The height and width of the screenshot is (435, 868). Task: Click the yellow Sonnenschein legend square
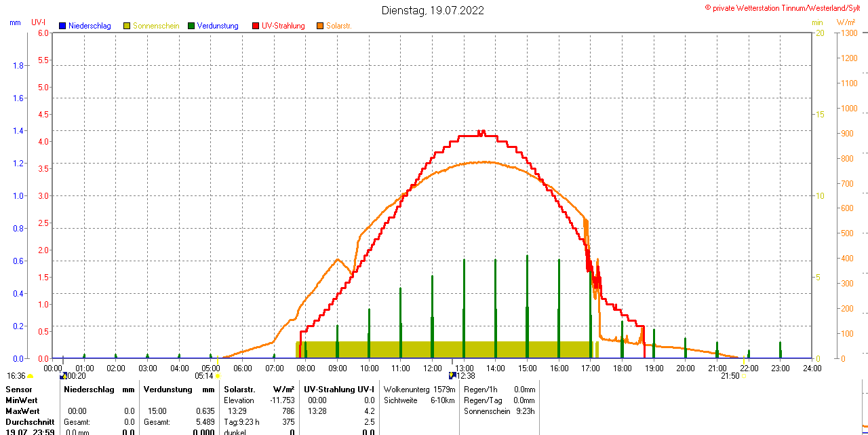point(127,26)
